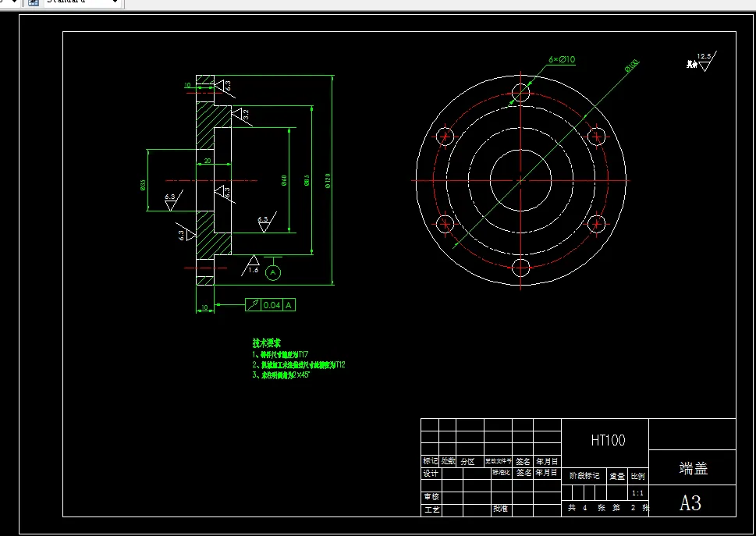Click the 0.04 runout tolerance value
Screen dimensions: 756x536
tap(272, 305)
